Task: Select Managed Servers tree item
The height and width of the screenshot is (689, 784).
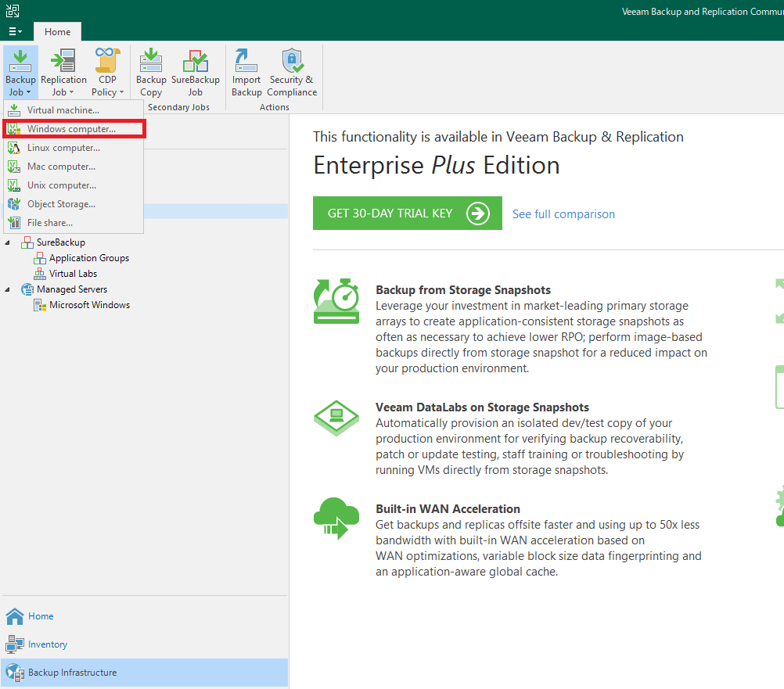Action: pos(72,289)
